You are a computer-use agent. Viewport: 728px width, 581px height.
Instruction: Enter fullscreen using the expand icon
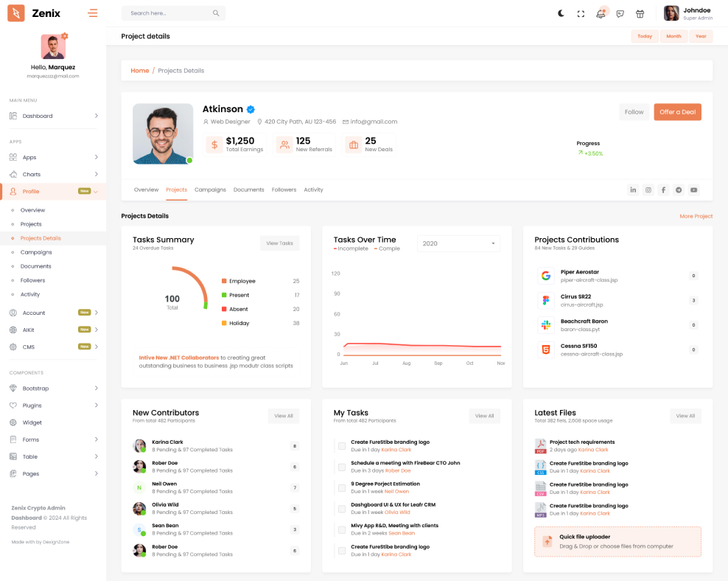pyautogui.click(x=581, y=13)
